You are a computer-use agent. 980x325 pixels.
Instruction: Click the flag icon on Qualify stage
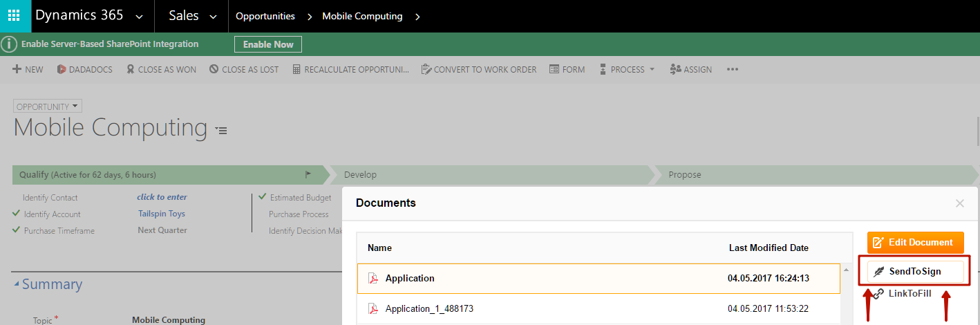(308, 175)
